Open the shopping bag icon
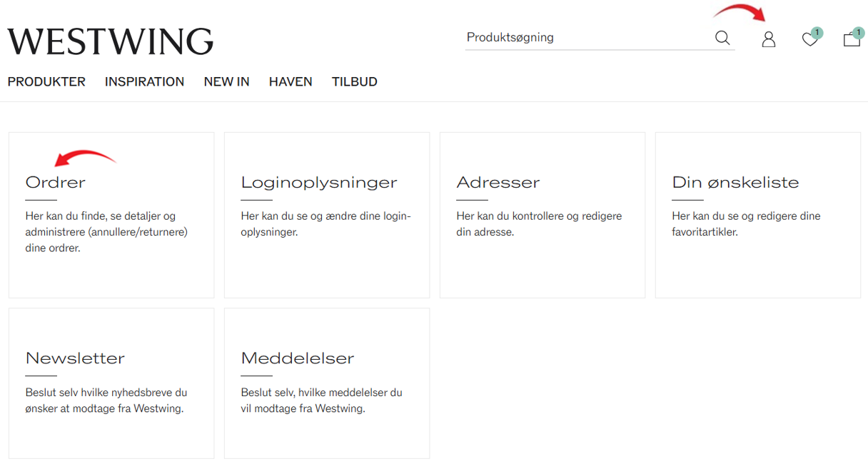Viewport: 868px width, 469px height. [x=852, y=38]
